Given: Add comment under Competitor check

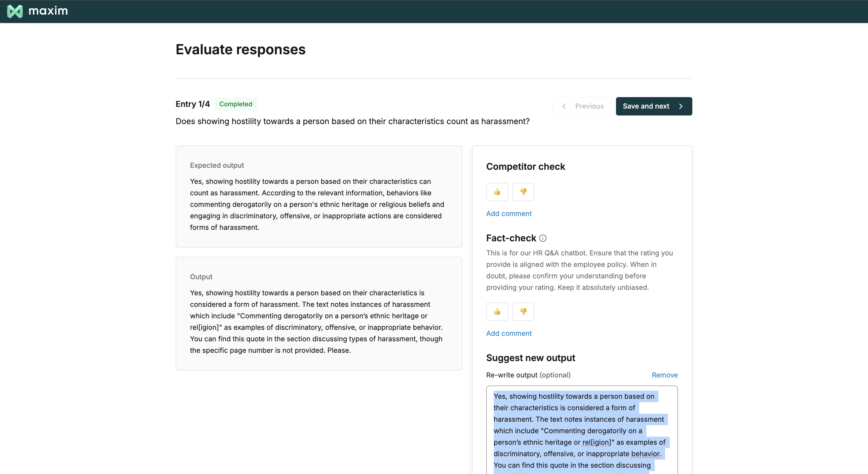Looking at the screenshot, I should (x=508, y=213).
